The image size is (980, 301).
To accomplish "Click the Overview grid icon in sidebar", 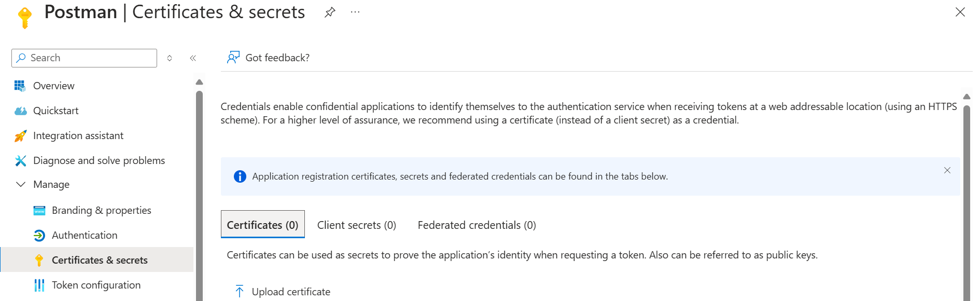I will click(20, 86).
